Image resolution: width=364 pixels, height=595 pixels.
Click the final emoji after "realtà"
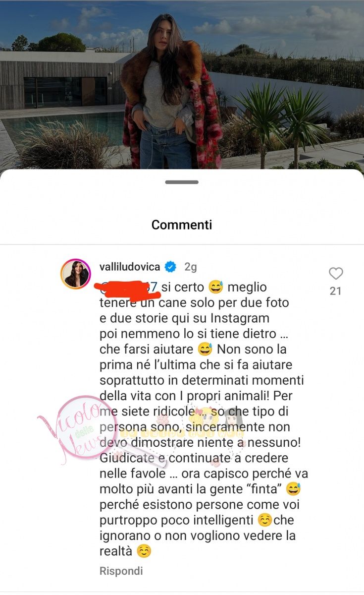click(144, 551)
